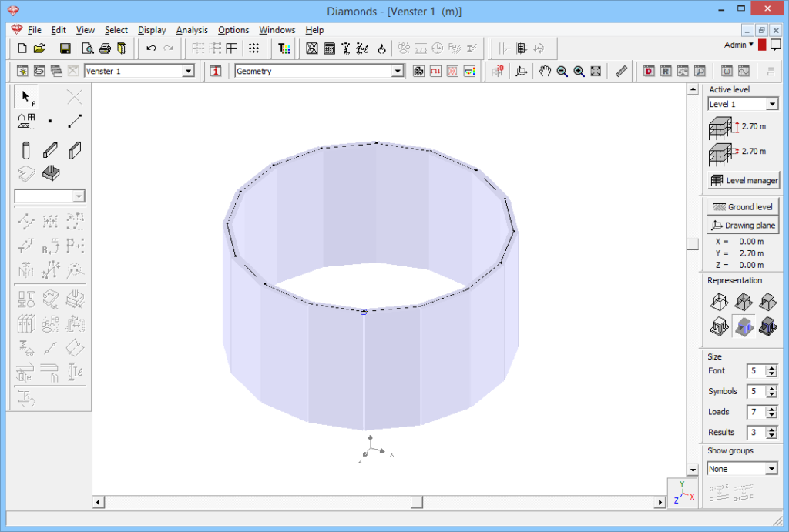The height and width of the screenshot is (532, 789).
Task: Select the dark solid rendered representation
Action: [768, 327]
